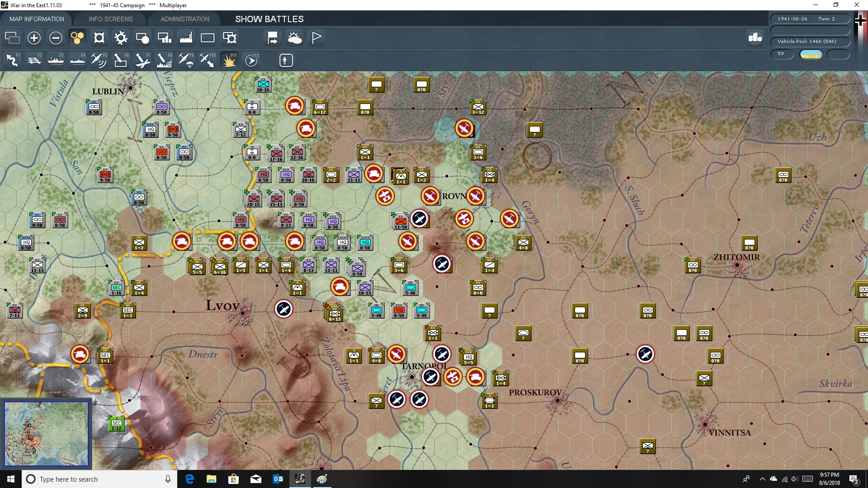Click the Vehicle Pool 146K readout
Screen dimensions: 868x488
[x=810, y=41]
